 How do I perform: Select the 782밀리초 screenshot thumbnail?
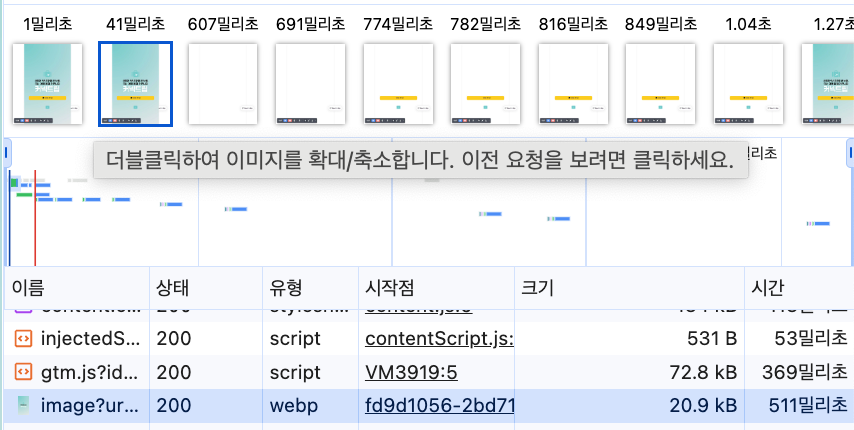click(x=485, y=84)
